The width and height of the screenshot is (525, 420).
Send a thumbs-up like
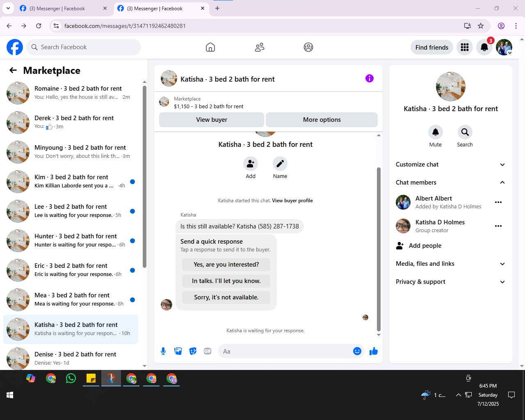(x=374, y=351)
